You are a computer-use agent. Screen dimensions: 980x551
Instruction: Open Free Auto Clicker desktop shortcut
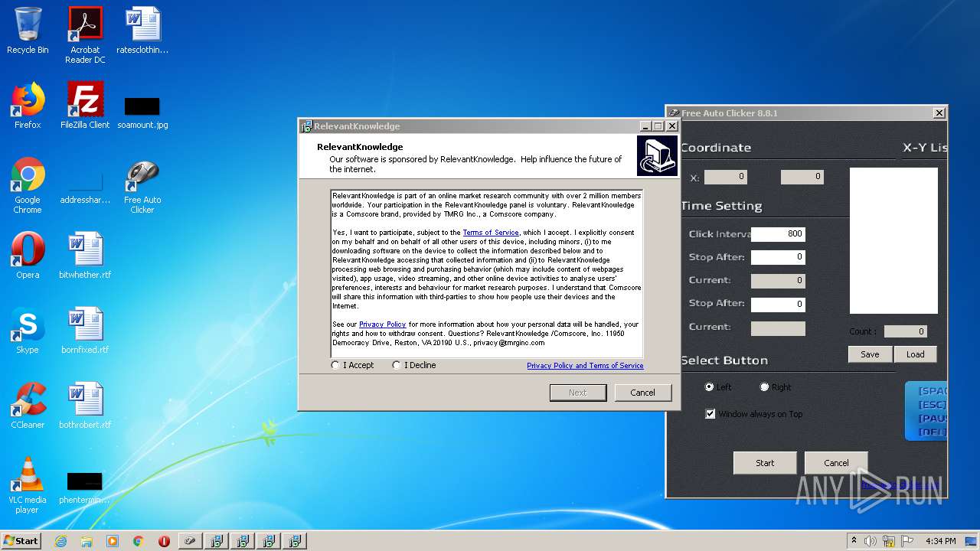[x=142, y=186]
